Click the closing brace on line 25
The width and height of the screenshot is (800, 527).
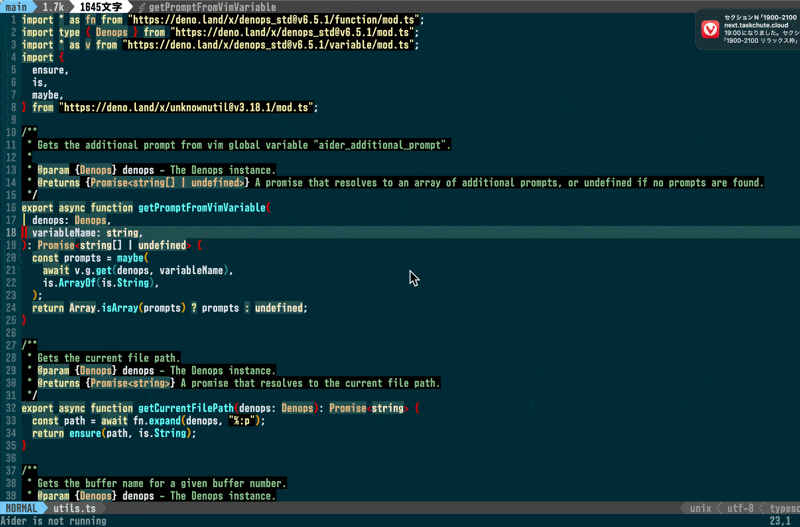(24, 320)
